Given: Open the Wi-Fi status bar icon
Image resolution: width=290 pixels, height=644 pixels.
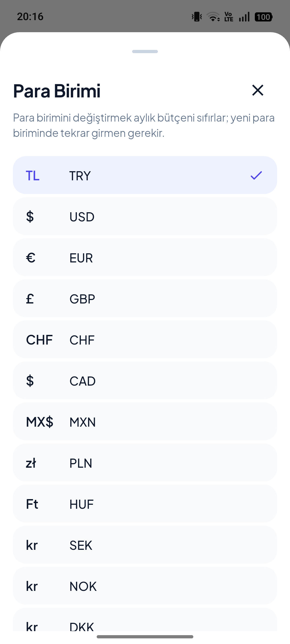Looking at the screenshot, I should coord(213,17).
